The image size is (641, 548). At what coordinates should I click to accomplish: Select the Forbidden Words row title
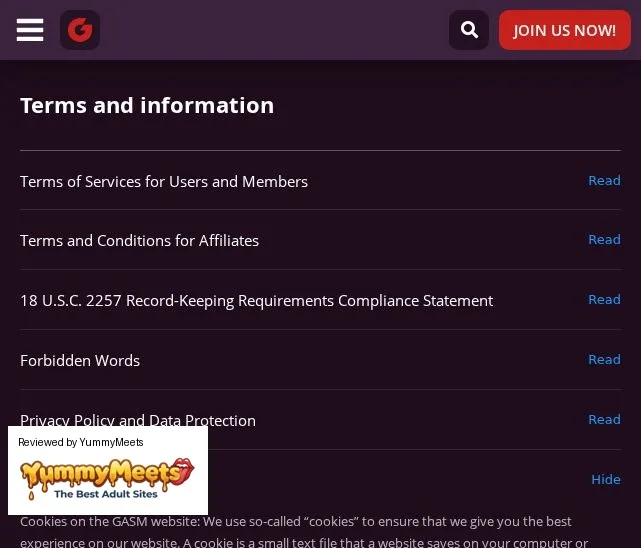coord(80,360)
